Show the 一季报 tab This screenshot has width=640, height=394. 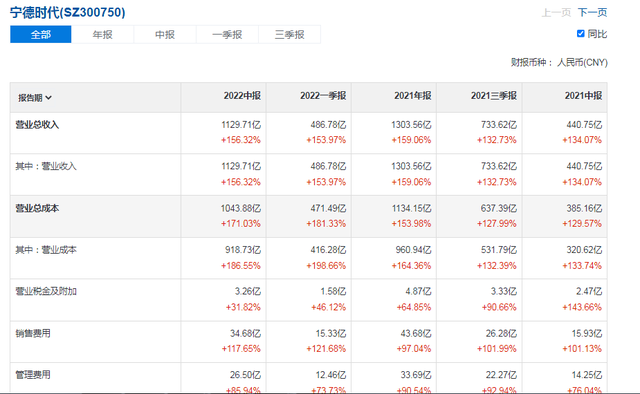pyautogui.click(x=227, y=34)
